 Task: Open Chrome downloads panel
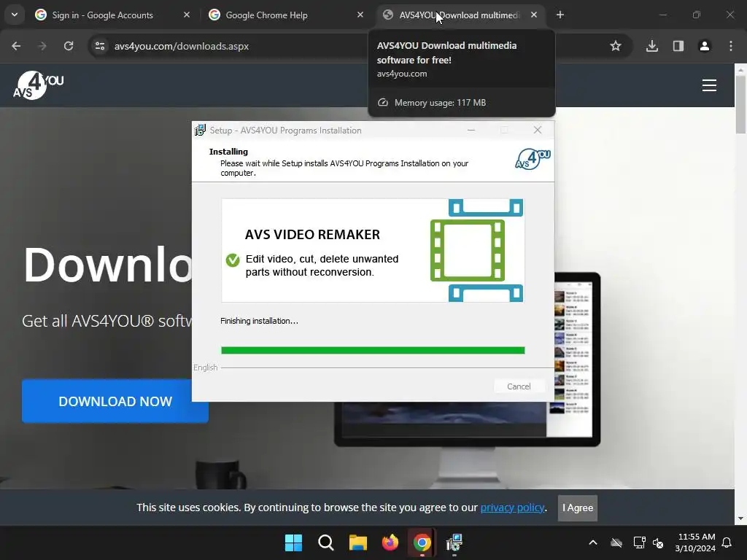coord(652,46)
